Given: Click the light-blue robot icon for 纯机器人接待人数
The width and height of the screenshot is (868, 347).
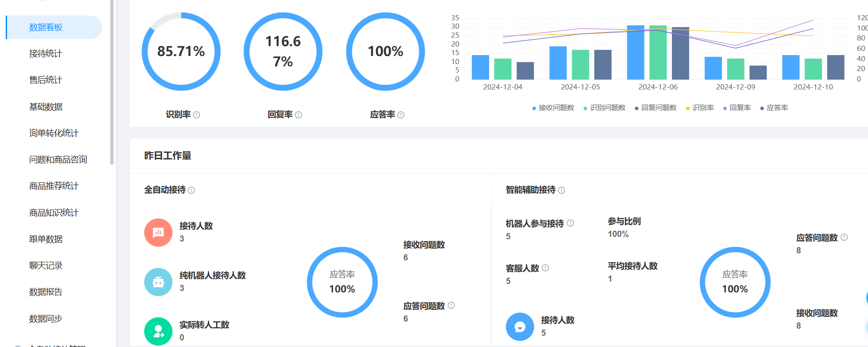Looking at the screenshot, I should (x=158, y=282).
